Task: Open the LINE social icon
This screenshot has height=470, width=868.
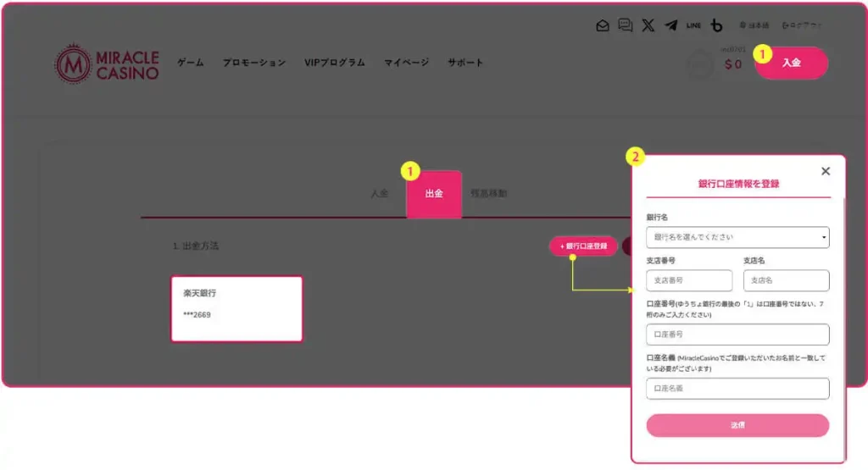Action: click(693, 25)
